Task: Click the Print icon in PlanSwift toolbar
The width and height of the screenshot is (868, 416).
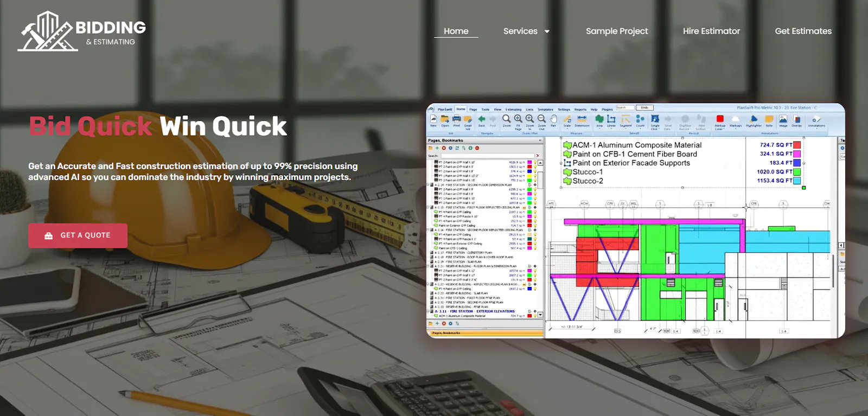Action: click(456, 119)
